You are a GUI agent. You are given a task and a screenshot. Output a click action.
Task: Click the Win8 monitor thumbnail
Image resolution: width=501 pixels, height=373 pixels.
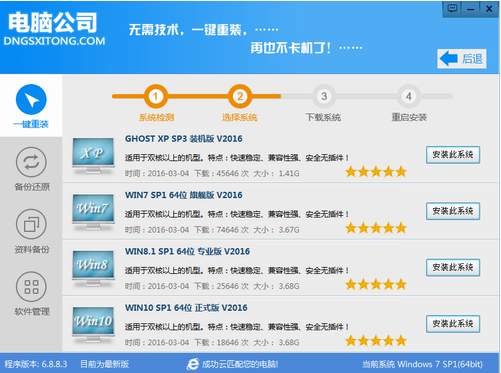93,268
